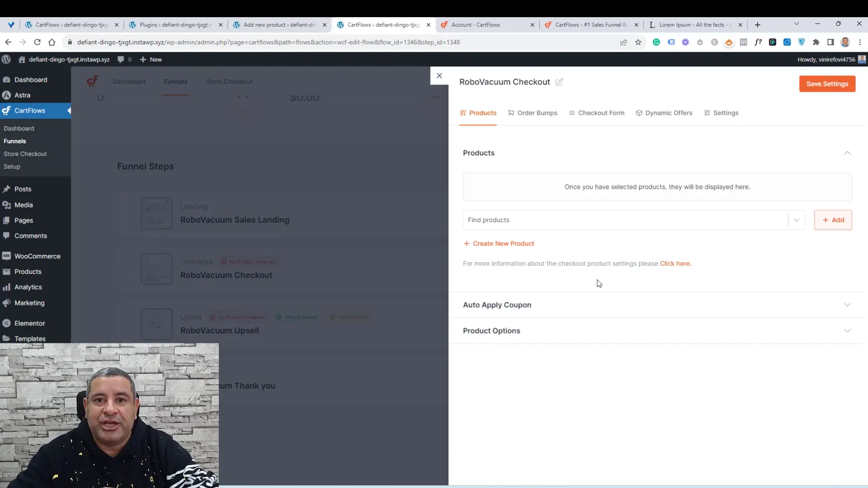Click the address bar URL
868x488 pixels.
click(x=269, y=42)
